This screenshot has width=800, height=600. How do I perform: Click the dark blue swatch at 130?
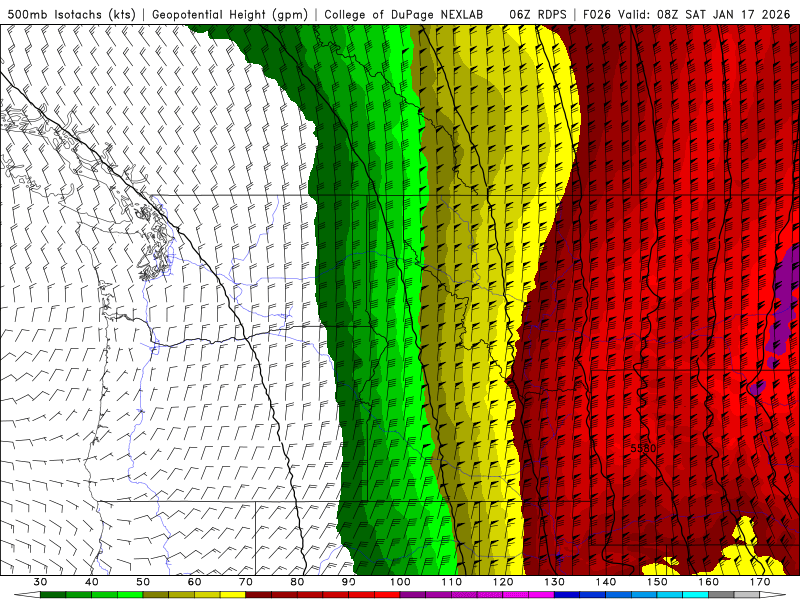[567, 595]
